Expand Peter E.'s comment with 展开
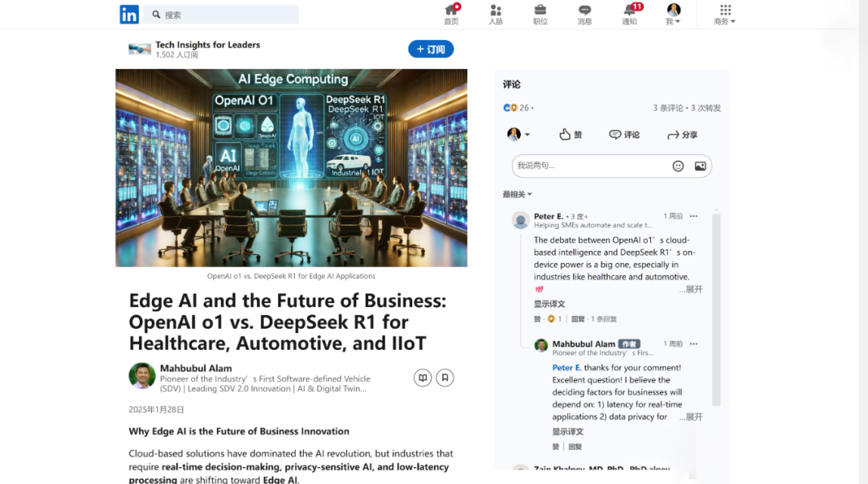This screenshot has height=484, width=868. pos(691,289)
